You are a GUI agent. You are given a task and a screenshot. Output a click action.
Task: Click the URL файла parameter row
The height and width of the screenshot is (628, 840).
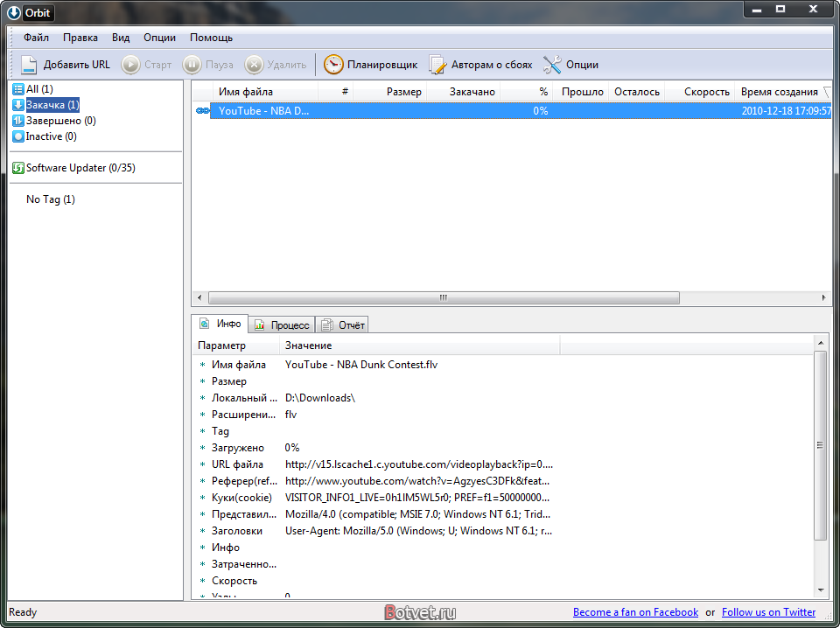click(376, 464)
